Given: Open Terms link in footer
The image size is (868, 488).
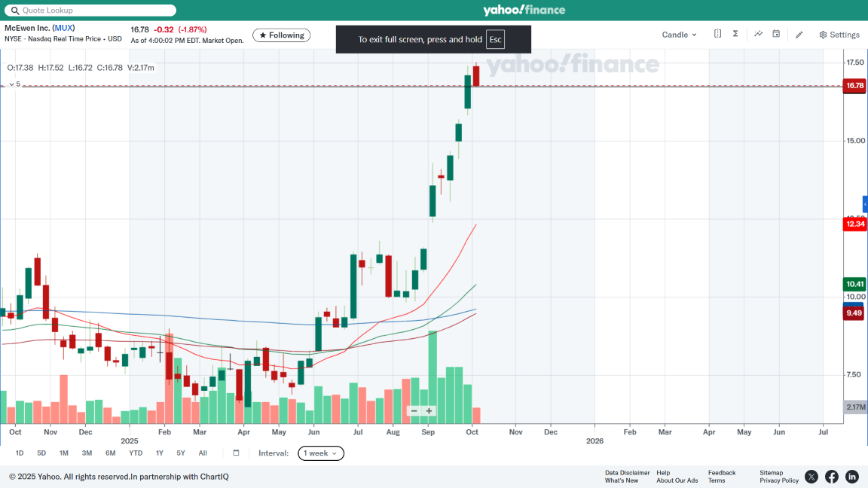Looking at the screenshot, I should [x=717, y=480].
